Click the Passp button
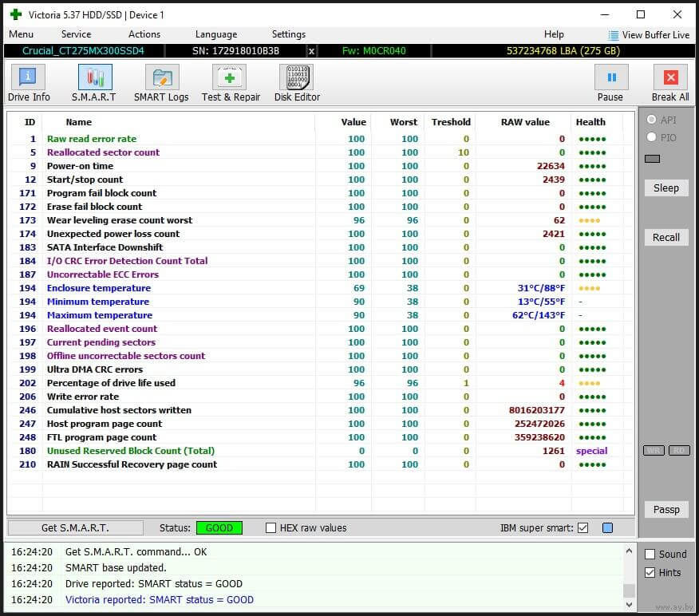 (x=665, y=510)
